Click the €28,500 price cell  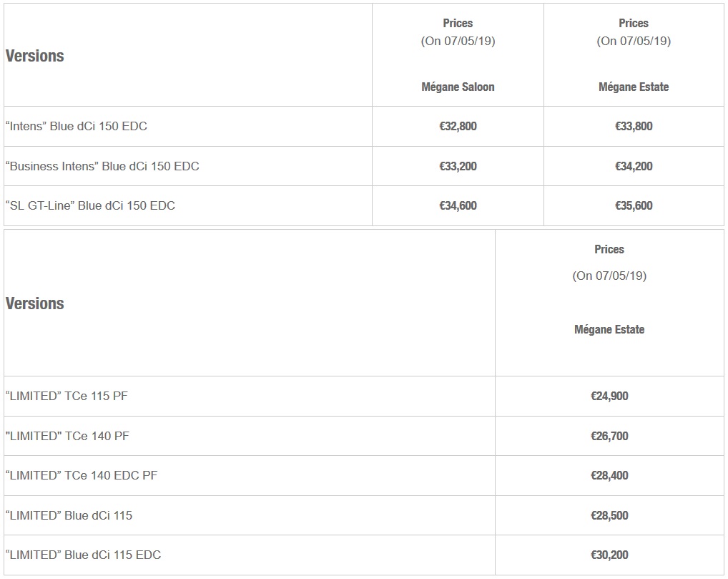coord(609,515)
